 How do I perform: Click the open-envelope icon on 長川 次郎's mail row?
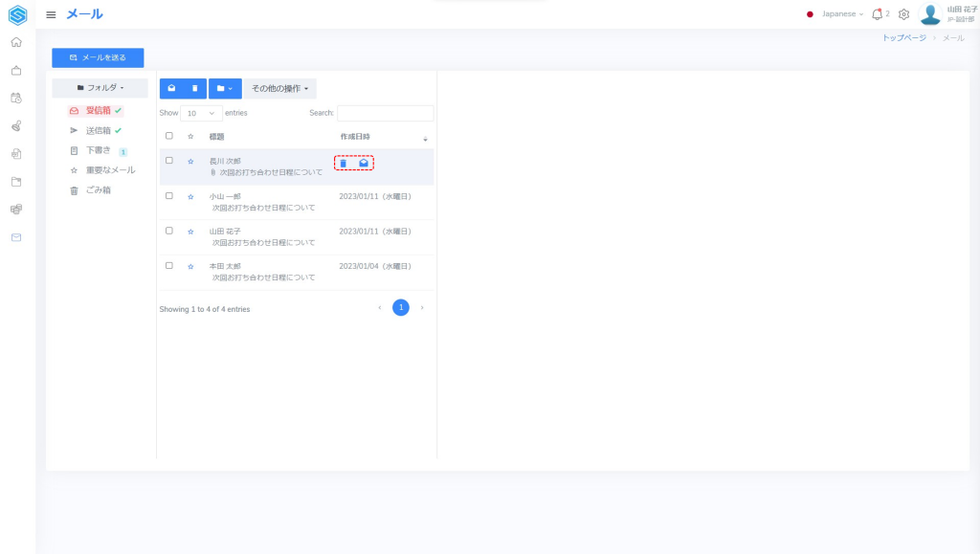364,164
